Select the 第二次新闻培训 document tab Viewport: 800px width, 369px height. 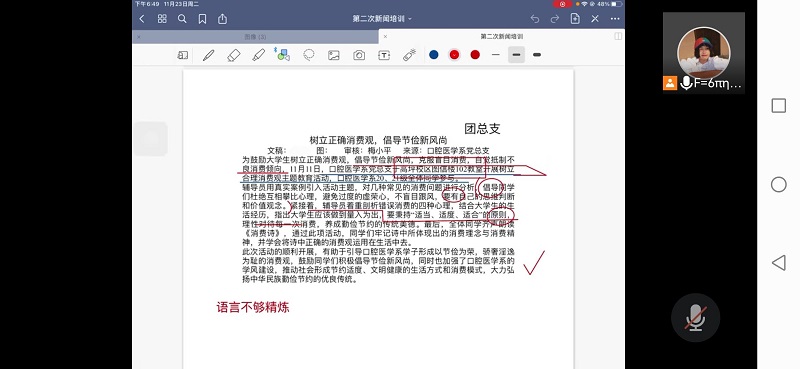point(501,37)
